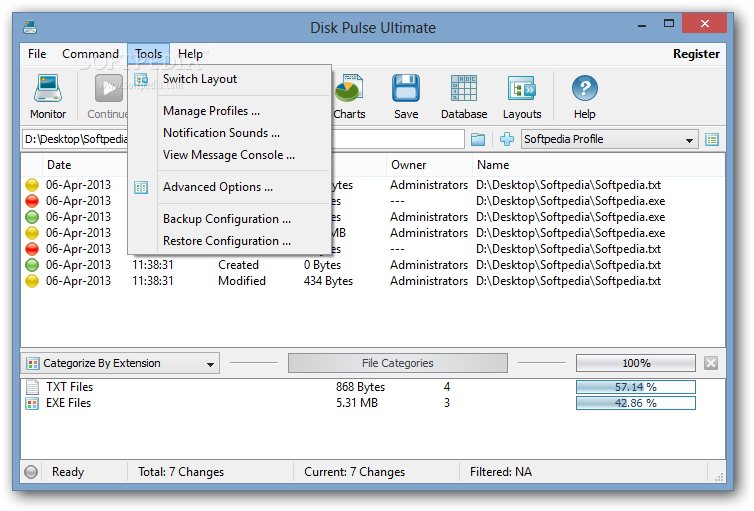This screenshot has width=754, height=511.
Task: Click the '5.31 MB' size value
Action: (x=357, y=403)
